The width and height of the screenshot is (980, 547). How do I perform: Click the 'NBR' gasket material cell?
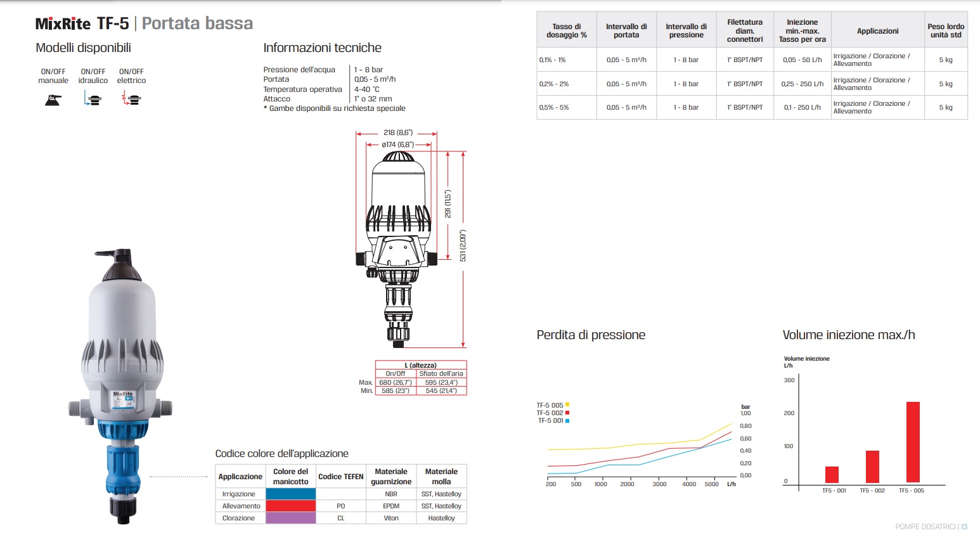click(391, 494)
